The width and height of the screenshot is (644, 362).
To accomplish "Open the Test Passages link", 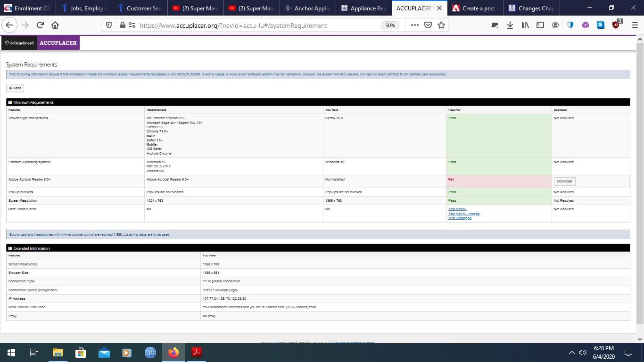I will [460, 218].
